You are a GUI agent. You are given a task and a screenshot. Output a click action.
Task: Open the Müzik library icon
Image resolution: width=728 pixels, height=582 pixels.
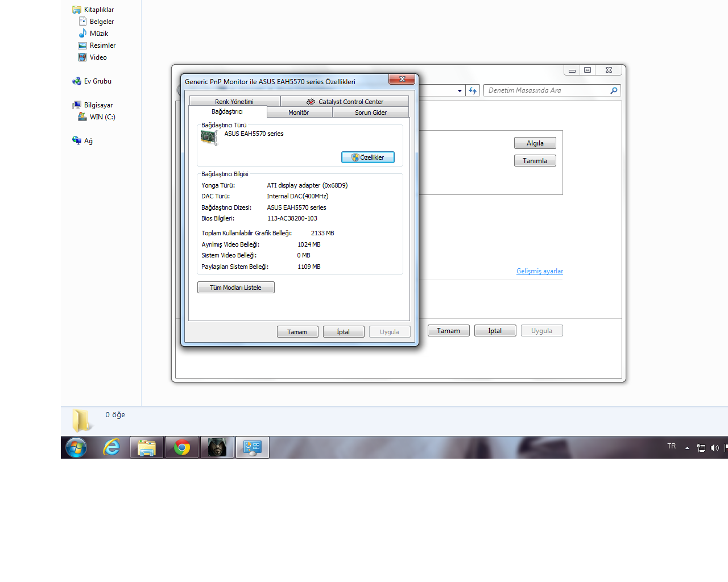point(82,33)
